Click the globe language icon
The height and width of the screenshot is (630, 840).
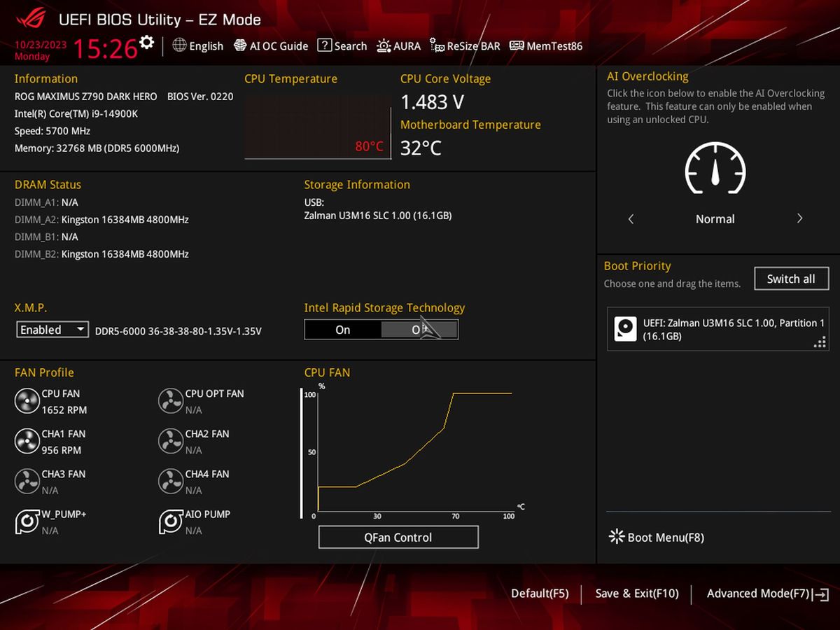tap(179, 45)
